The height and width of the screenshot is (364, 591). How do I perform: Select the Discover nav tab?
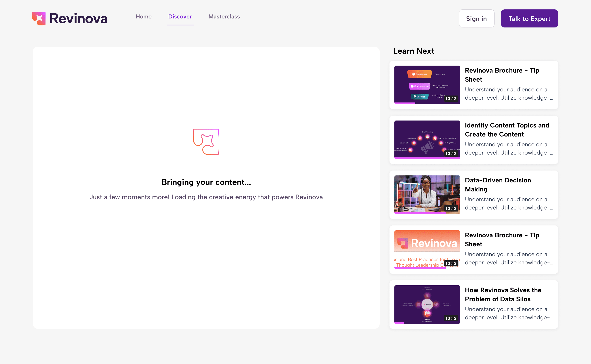(180, 17)
